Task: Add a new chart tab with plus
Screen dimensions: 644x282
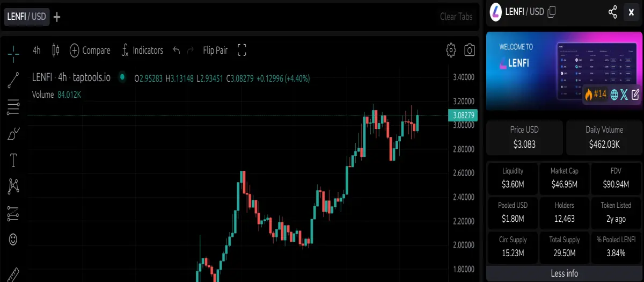Action: click(57, 17)
